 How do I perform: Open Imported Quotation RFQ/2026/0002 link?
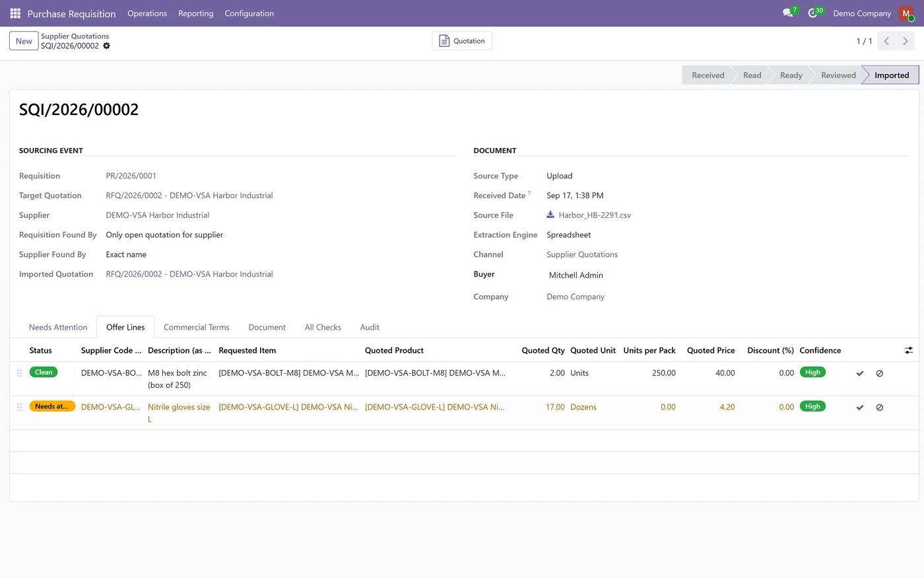[x=189, y=274]
